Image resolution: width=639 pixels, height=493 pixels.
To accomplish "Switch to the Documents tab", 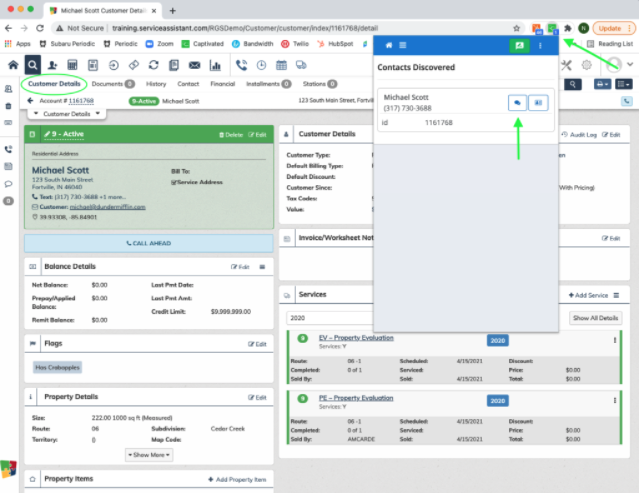I will 112,84.
